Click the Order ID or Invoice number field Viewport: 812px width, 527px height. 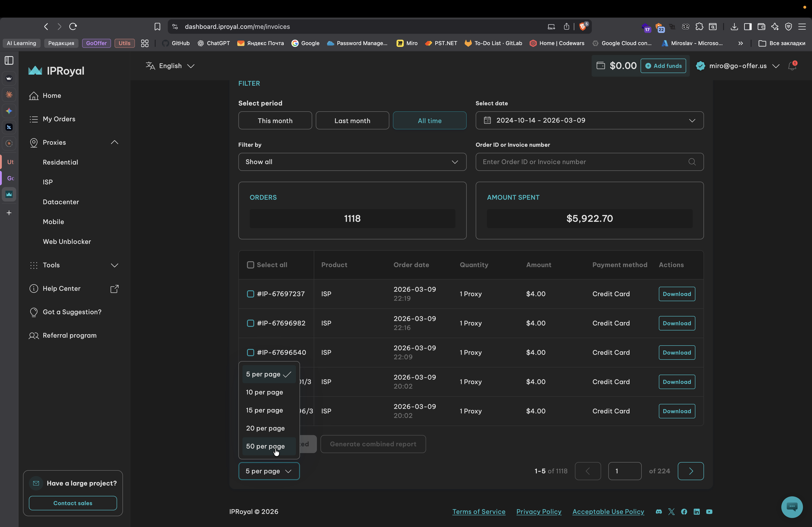(x=580, y=162)
